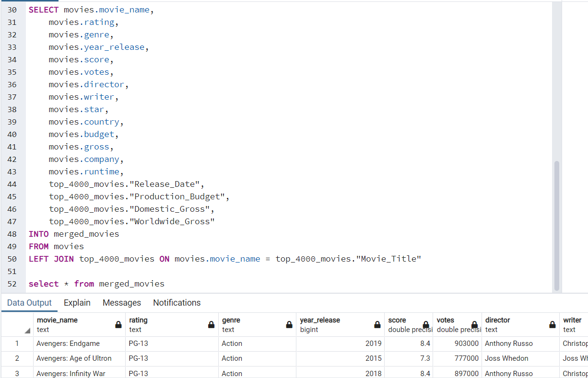Click the Joss Whedon director cell
The image size is (588, 378).
pos(520,358)
